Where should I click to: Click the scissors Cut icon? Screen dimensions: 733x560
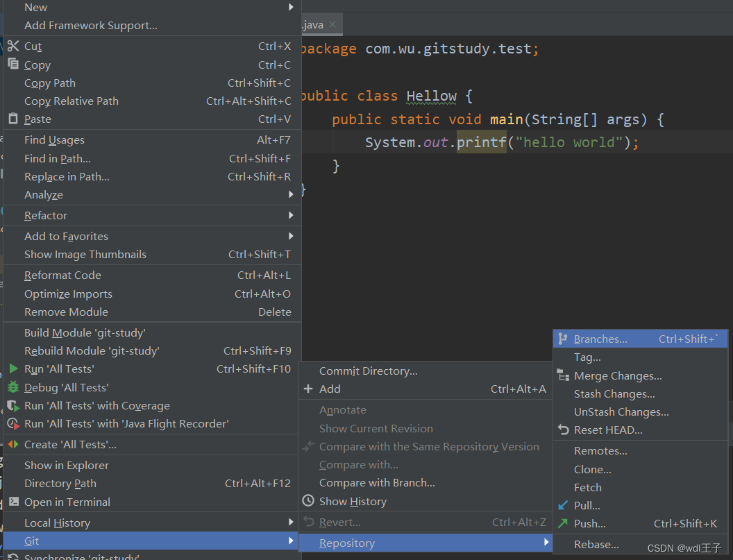click(13, 46)
